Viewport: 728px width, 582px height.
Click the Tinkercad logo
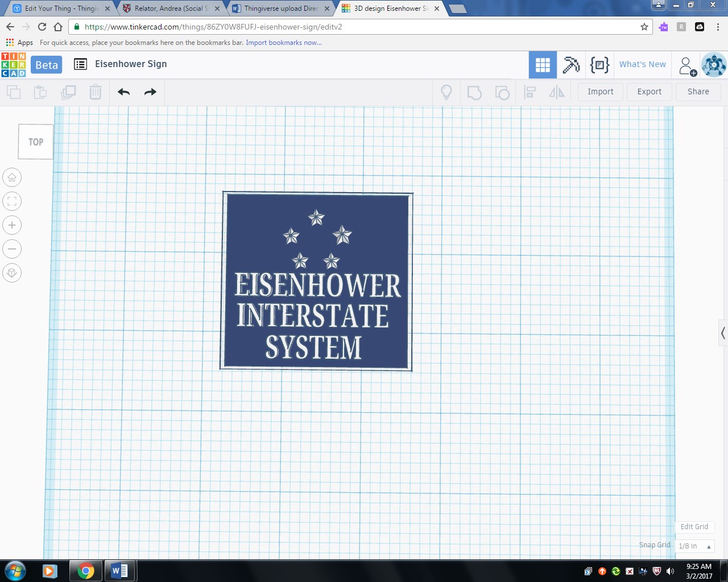(x=14, y=65)
